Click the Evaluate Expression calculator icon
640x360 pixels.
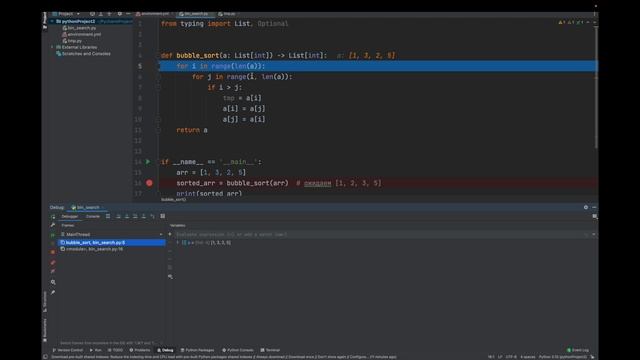tap(162, 216)
